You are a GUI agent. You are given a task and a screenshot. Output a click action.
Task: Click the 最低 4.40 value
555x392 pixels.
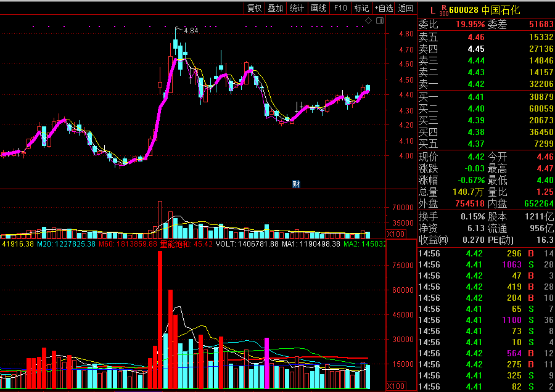click(545, 180)
